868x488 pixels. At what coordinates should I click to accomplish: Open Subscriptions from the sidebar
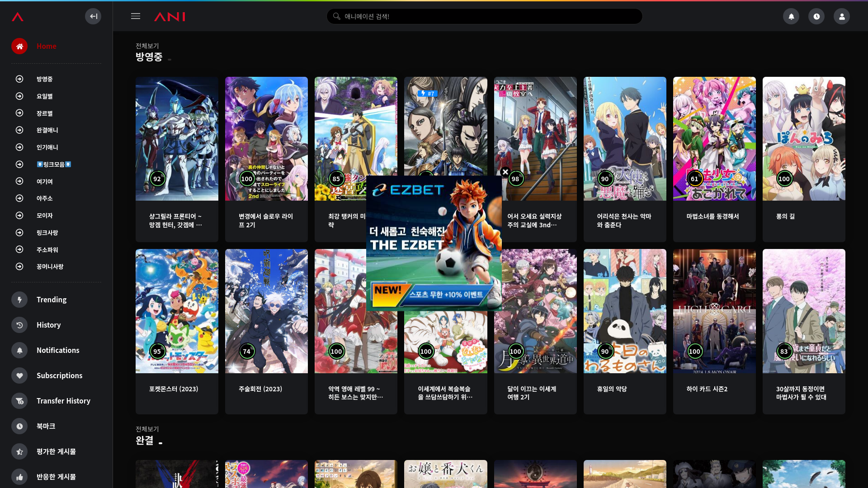60,375
